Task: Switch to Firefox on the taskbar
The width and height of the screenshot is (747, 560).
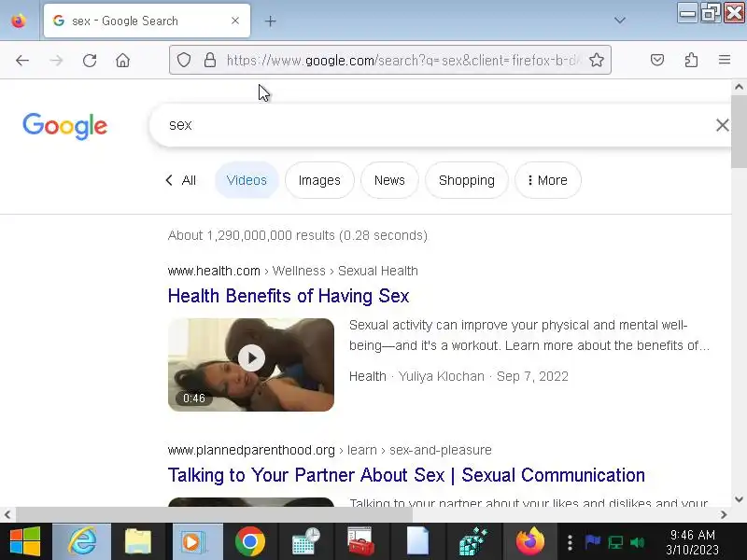Action: click(x=529, y=541)
